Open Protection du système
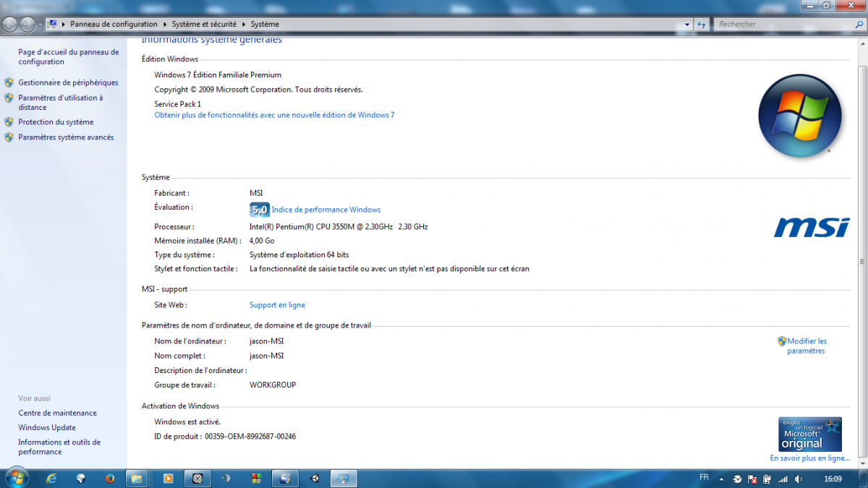The width and height of the screenshot is (868, 488). coord(56,122)
